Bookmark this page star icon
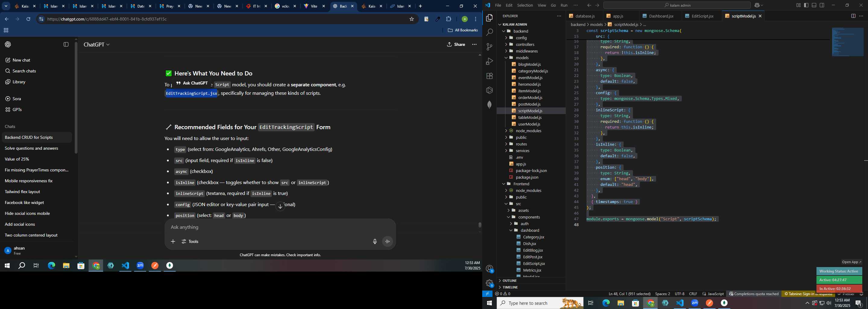The width and height of the screenshot is (868, 309). [x=411, y=19]
